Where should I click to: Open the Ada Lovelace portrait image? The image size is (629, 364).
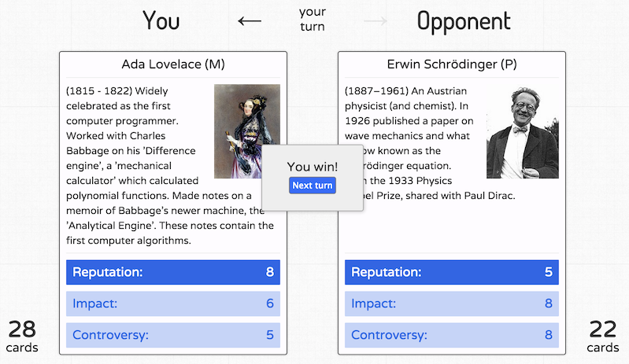[247, 131]
